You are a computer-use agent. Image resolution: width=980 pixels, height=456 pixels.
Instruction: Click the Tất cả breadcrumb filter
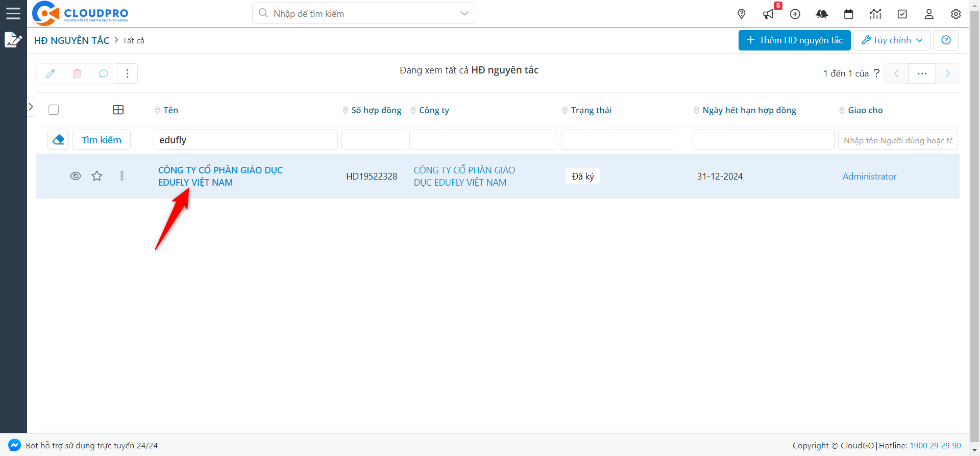click(x=133, y=40)
